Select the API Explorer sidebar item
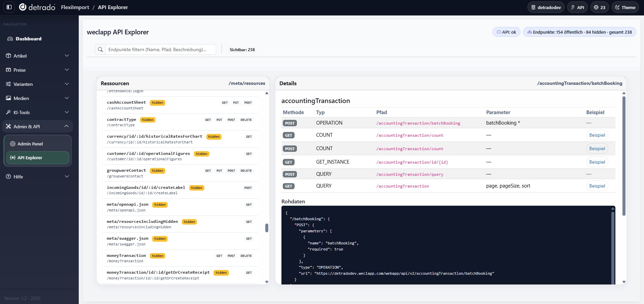Image resolution: width=644 pixels, height=304 pixels. point(38,158)
